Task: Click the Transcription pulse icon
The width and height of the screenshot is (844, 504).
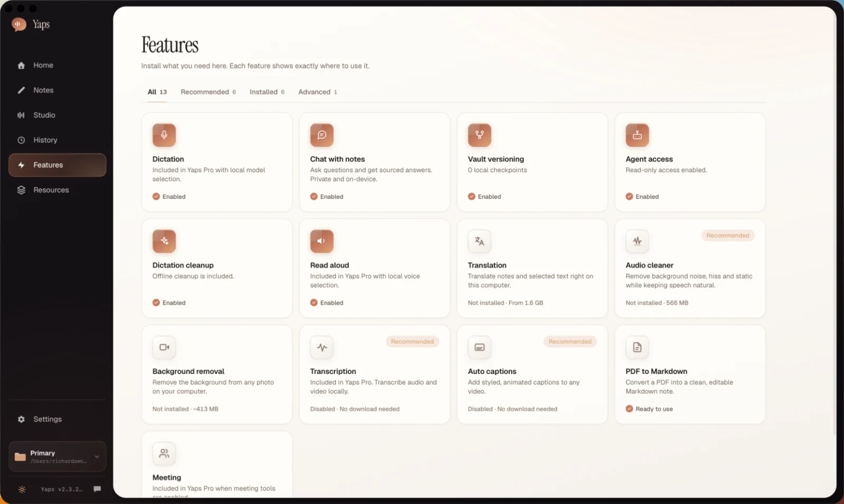Action: (x=322, y=347)
